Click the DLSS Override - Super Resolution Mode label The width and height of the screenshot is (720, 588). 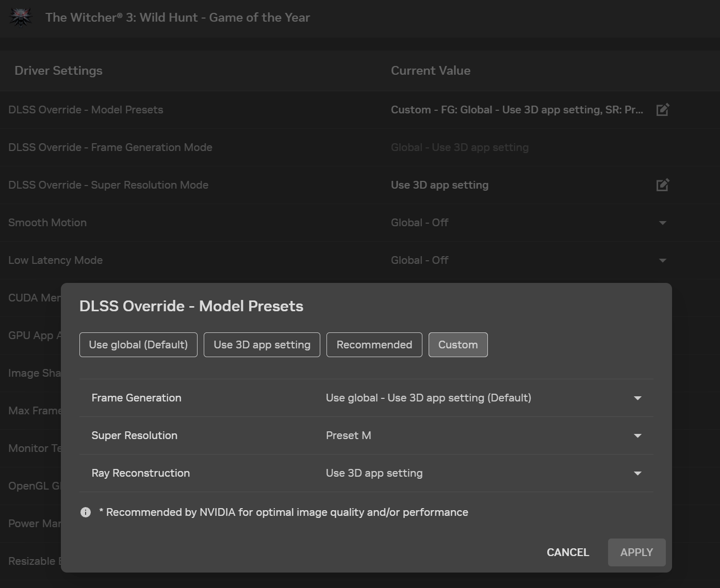pyautogui.click(x=108, y=185)
